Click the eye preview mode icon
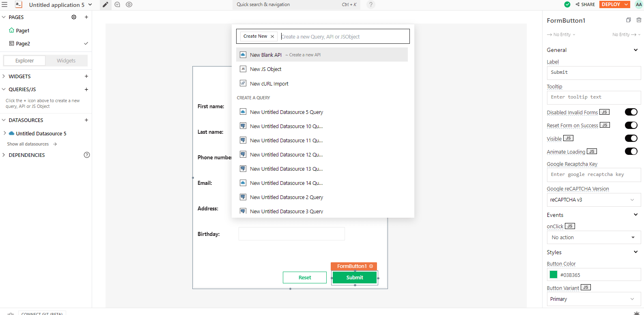The height and width of the screenshot is (315, 644). (129, 5)
